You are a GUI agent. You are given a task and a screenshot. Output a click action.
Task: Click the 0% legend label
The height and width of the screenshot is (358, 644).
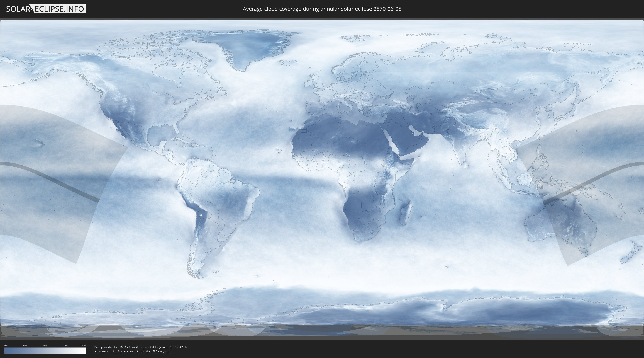(x=6, y=345)
